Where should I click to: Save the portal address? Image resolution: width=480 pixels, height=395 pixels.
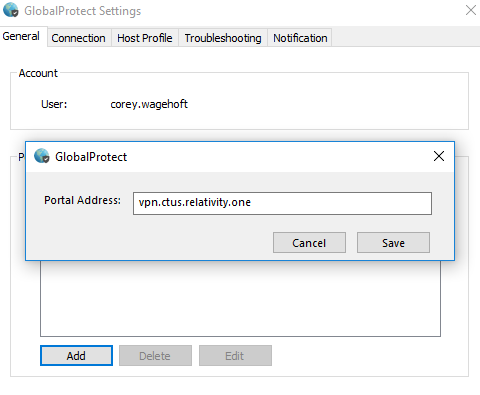[393, 243]
